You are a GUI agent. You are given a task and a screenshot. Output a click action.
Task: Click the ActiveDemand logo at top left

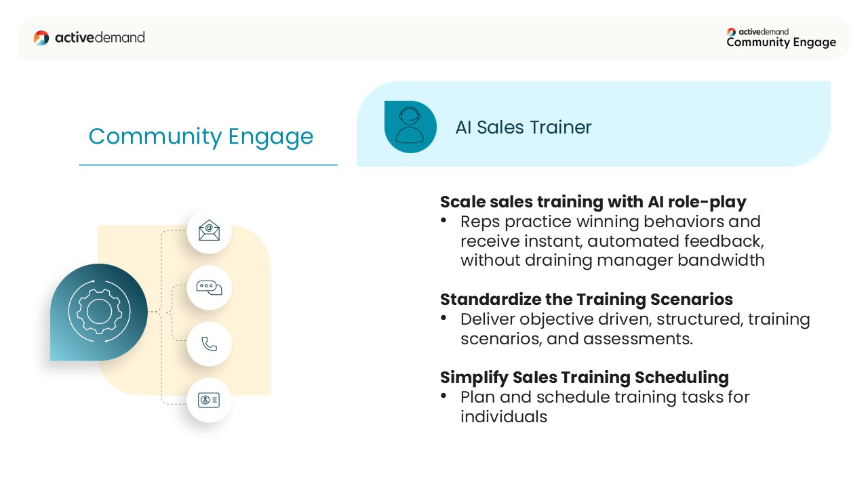pos(89,37)
